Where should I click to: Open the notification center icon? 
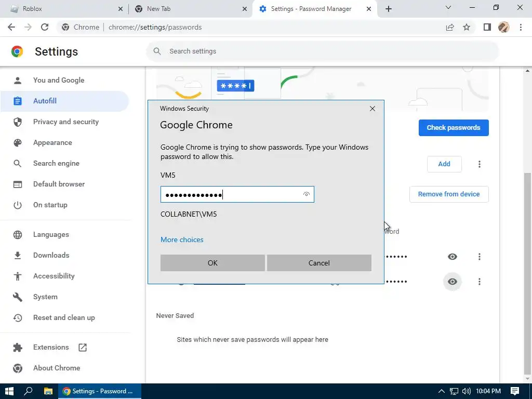pyautogui.click(x=515, y=391)
